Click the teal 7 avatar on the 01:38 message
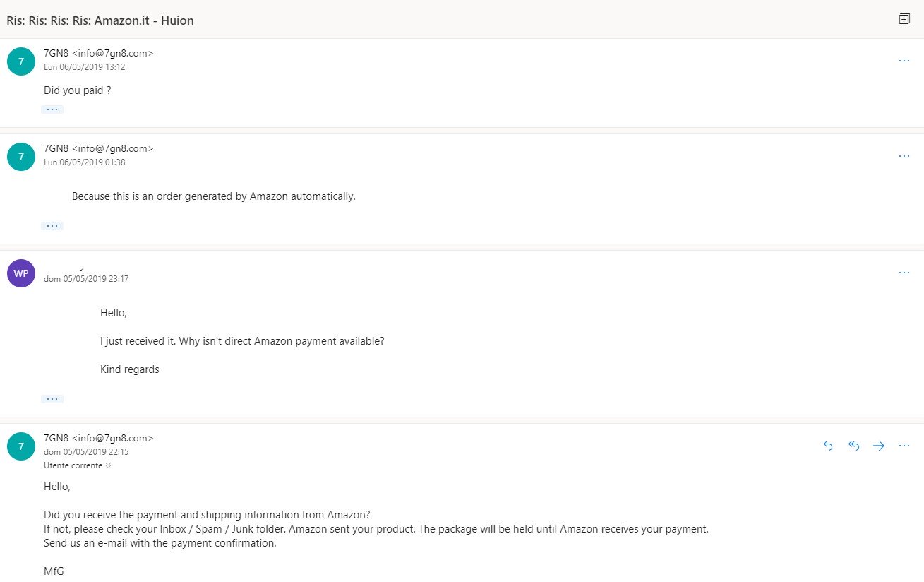 tap(21, 156)
